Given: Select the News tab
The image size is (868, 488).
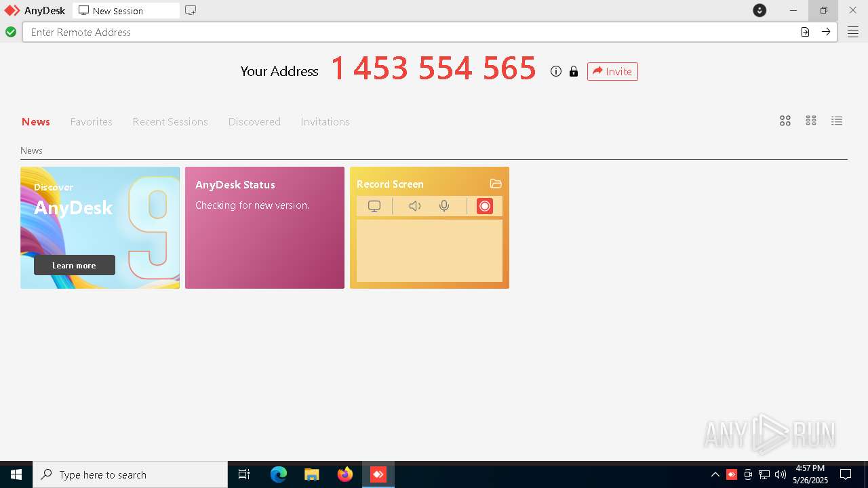Looking at the screenshot, I should click(36, 122).
